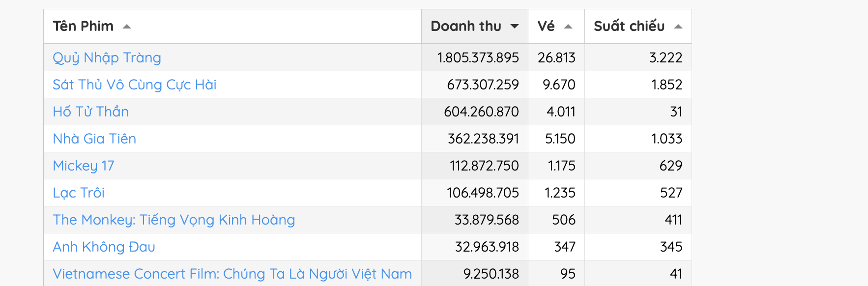
Task: Sort by Suất chiếu column header
Action: [x=629, y=26]
